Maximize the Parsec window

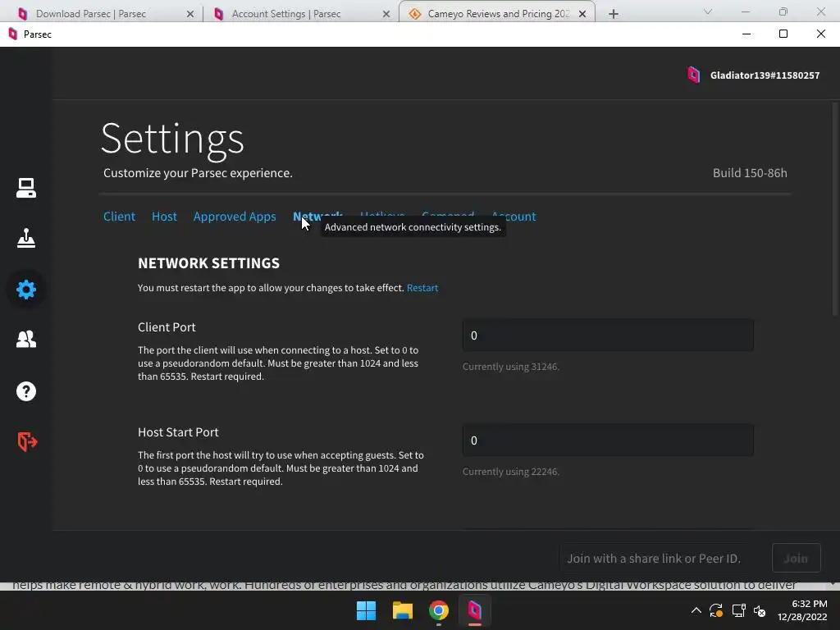click(783, 34)
